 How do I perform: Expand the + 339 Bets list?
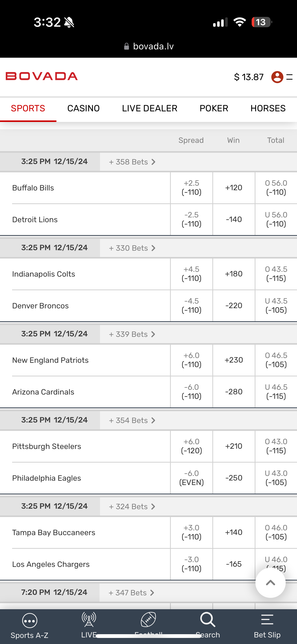click(x=132, y=334)
